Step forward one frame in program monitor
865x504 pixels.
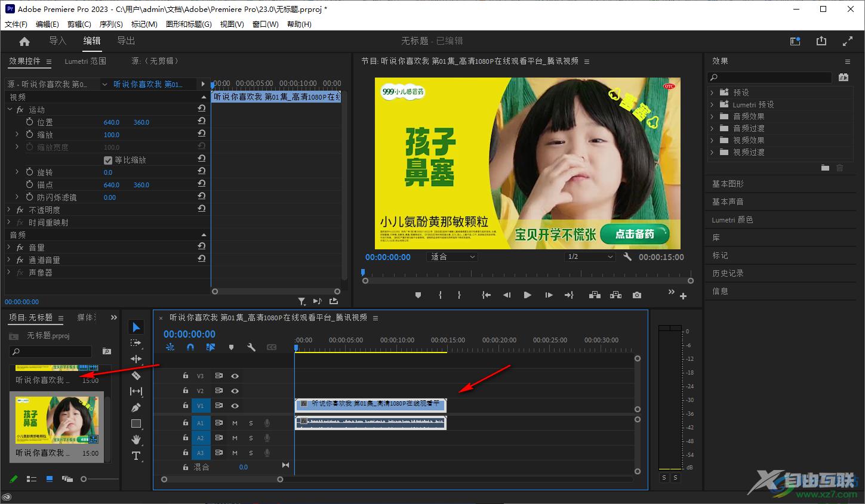coord(549,295)
